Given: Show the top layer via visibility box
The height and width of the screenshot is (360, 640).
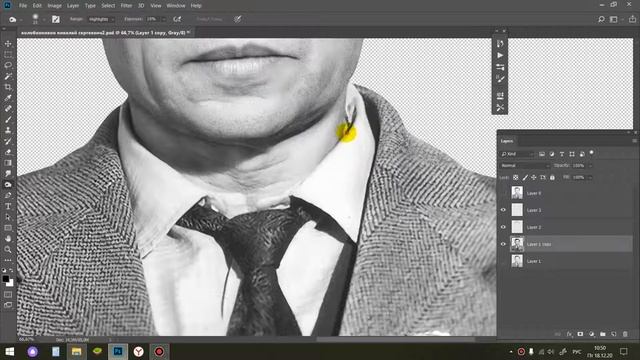Looking at the screenshot, I should pos(503,193).
